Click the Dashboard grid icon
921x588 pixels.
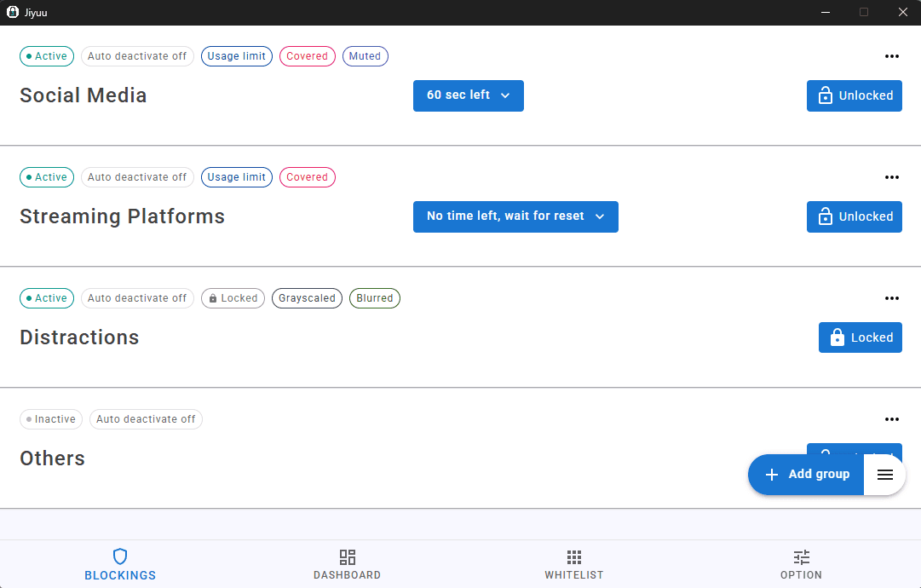pos(347,557)
